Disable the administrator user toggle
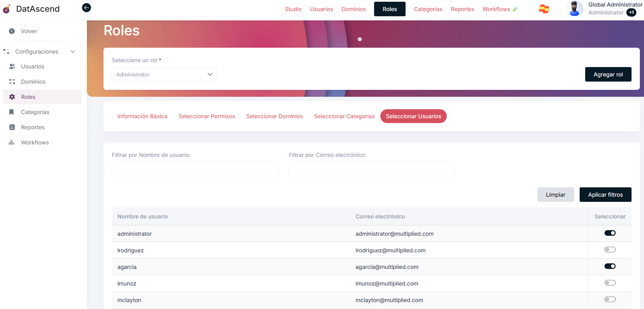This screenshot has height=309, width=644. (x=610, y=233)
